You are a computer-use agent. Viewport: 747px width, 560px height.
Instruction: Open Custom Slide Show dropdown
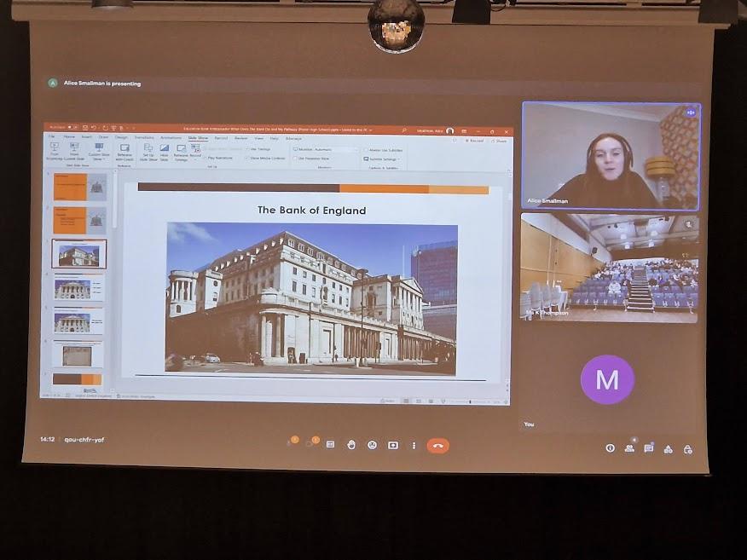(99, 152)
